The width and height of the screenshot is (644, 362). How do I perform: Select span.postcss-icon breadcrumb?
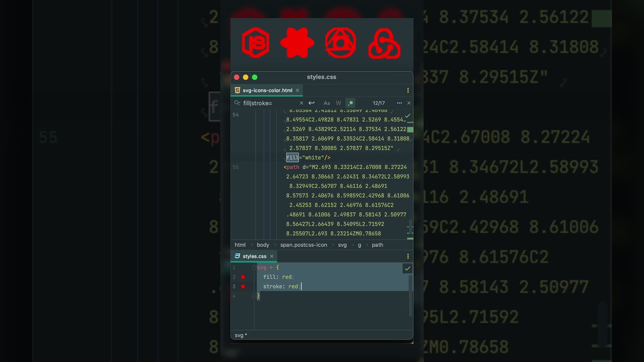point(303,245)
